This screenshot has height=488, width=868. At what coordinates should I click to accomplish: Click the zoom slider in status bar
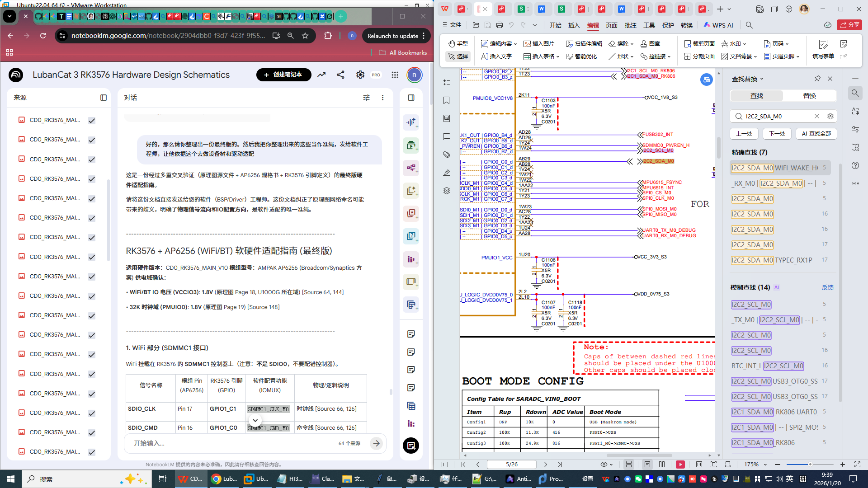coord(810,465)
